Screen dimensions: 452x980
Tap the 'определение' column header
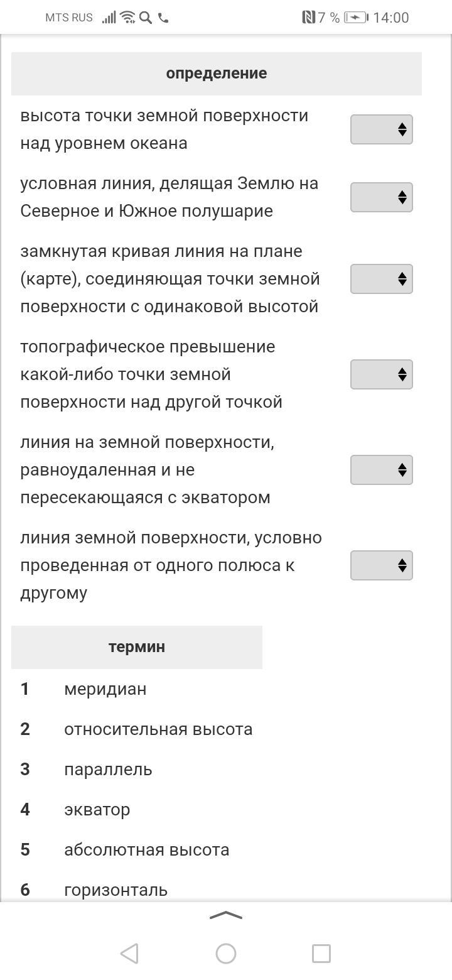pyautogui.click(x=217, y=73)
